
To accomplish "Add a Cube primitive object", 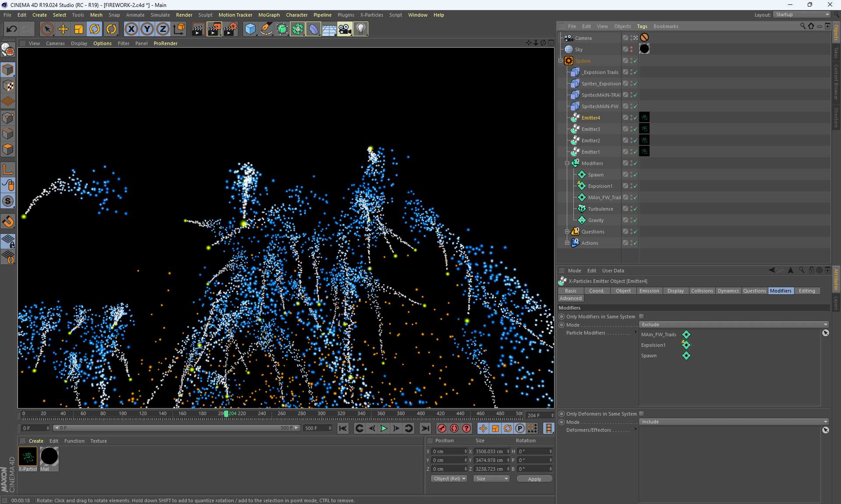I will [250, 29].
